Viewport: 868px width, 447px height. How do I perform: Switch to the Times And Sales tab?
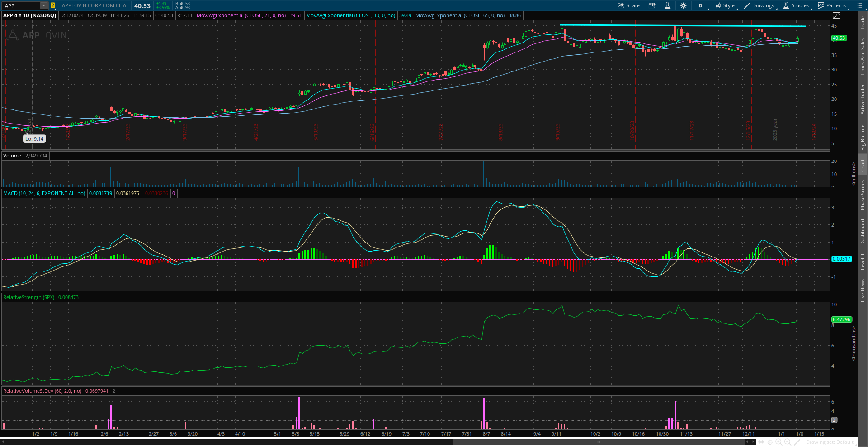tap(863, 57)
